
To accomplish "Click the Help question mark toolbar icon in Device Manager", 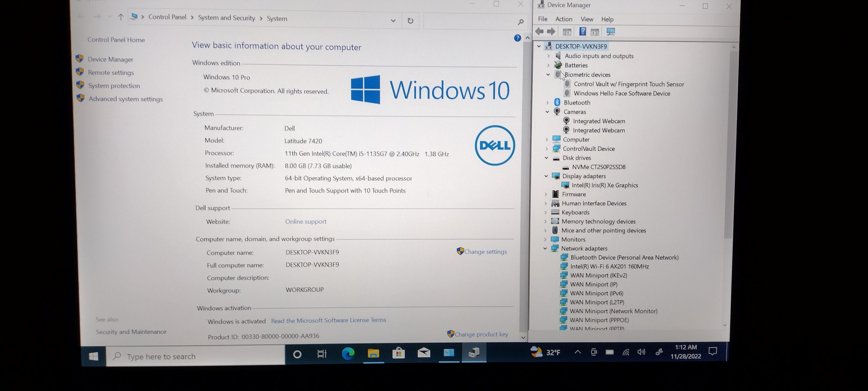I will coord(583,32).
